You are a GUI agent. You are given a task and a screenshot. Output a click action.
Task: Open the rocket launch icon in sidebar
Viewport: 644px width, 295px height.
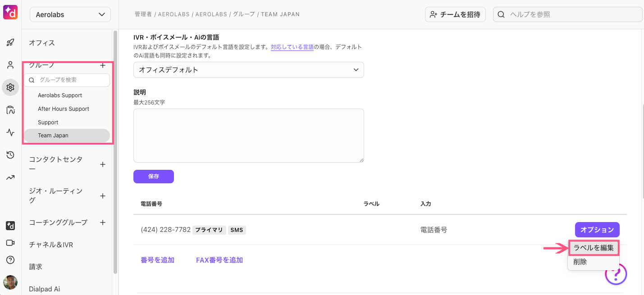coord(10,43)
